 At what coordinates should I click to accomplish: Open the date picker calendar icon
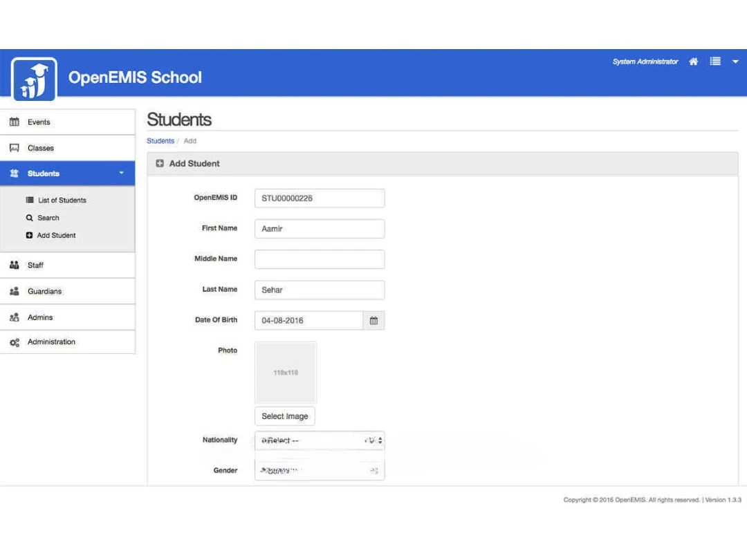click(x=373, y=321)
